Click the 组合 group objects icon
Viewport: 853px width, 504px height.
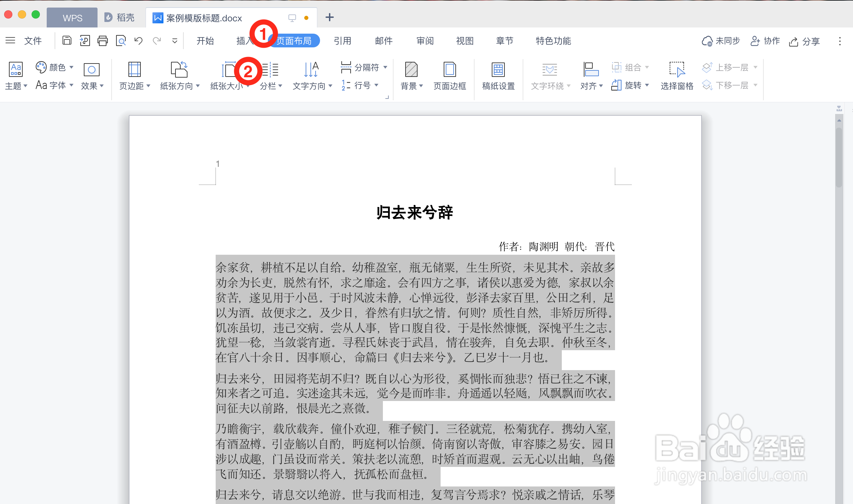tap(630, 67)
